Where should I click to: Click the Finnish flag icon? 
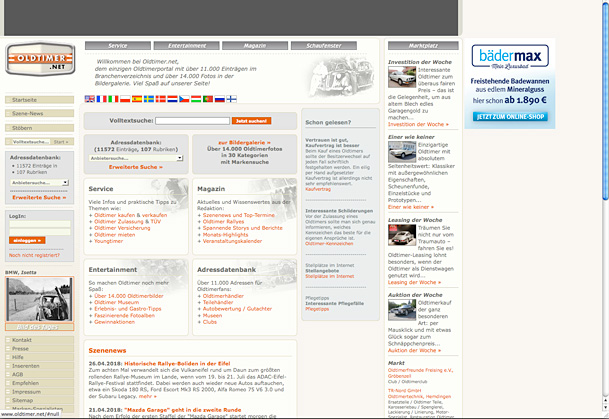pos(232,99)
